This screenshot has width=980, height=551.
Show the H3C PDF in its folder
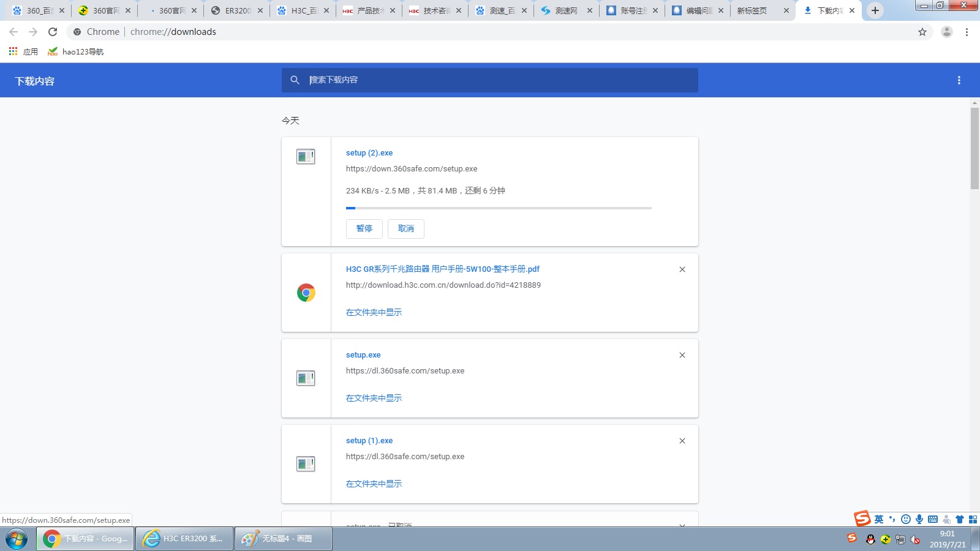(x=374, y=312)
